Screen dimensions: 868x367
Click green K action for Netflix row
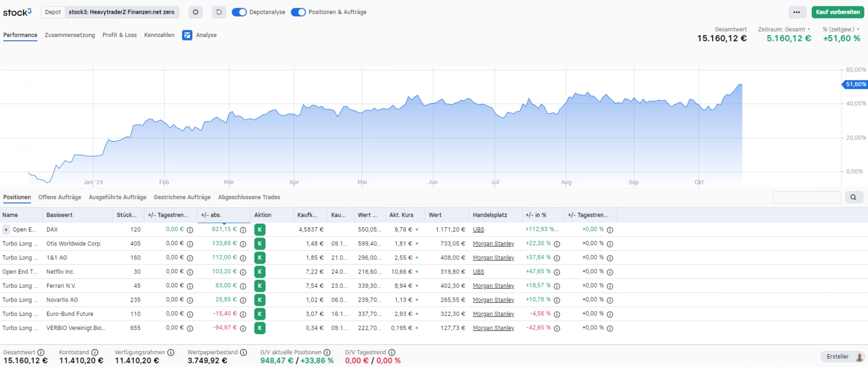pos(259,272)
